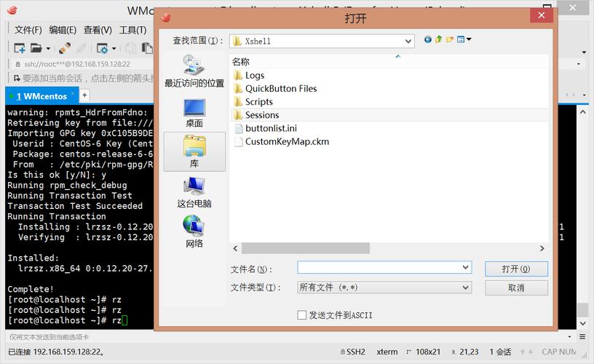Click the 文件名 filename input field
This screenshot has width=594, height=364.
point(379,267)
